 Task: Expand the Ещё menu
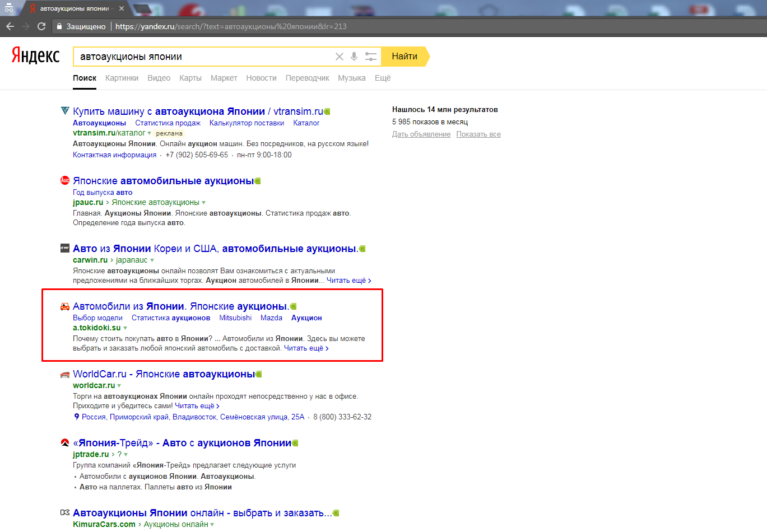(x=383, y=78)
